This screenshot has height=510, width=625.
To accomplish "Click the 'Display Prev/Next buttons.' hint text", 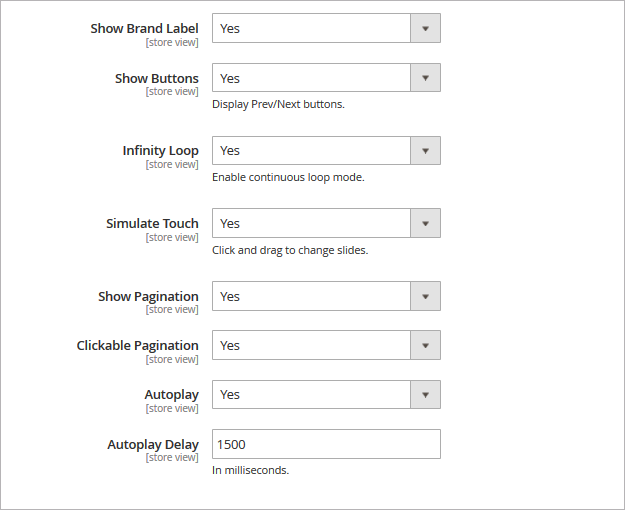I will point(278,104).
